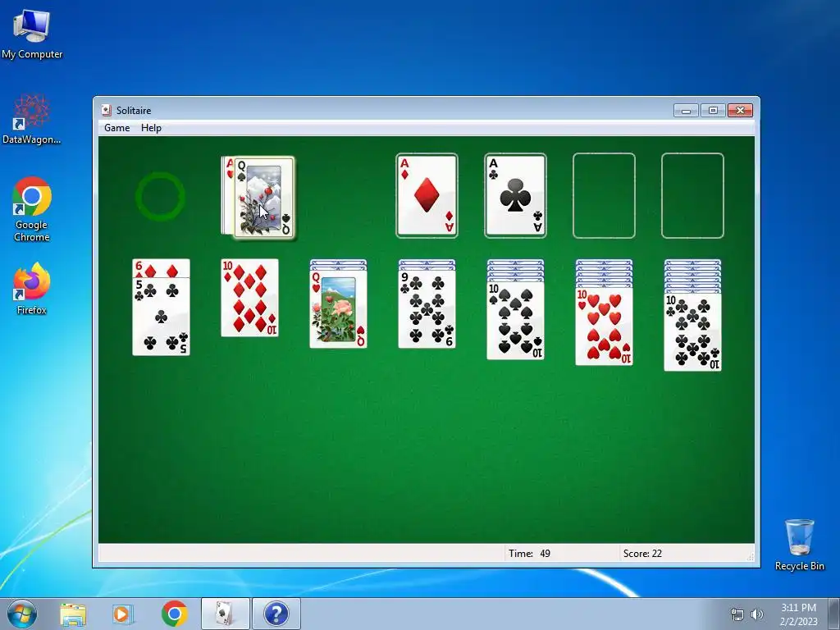
Task: Click the Solitaire taskbar button
Action: coord(225,614)
